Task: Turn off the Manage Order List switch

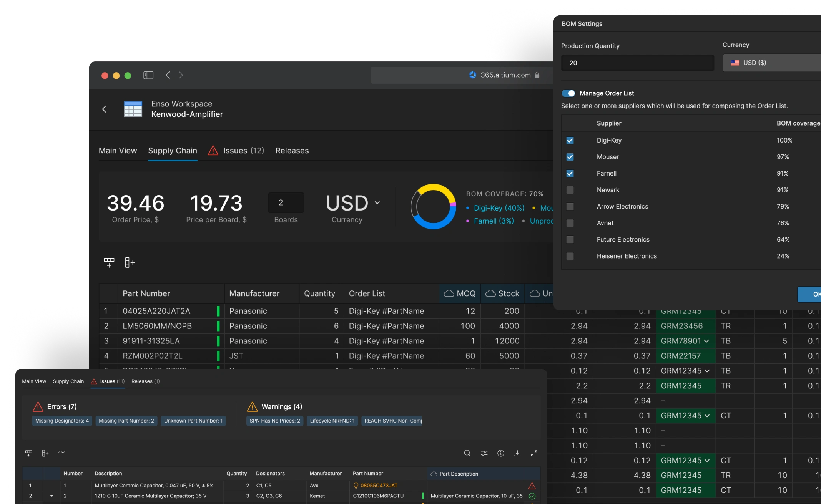Action: click(x=568, y=93)
